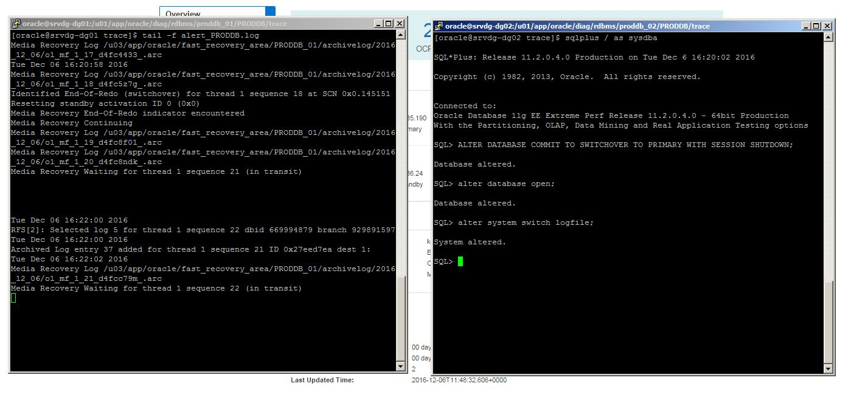Click the hollow cursor in alert log terminal
The height and width of the screenshot is (403, 868).
[x=13, y=298]
